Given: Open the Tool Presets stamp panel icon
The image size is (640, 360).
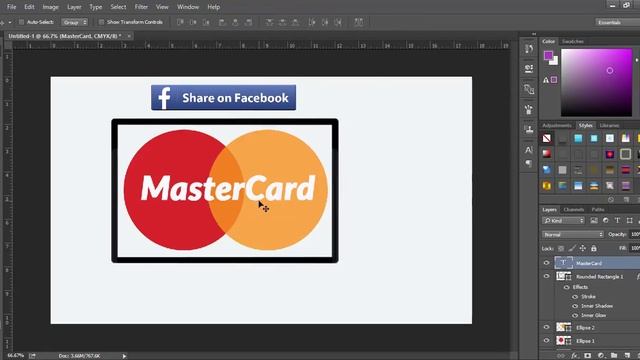Looking at the screenshot, I should [x=529, y=129].
